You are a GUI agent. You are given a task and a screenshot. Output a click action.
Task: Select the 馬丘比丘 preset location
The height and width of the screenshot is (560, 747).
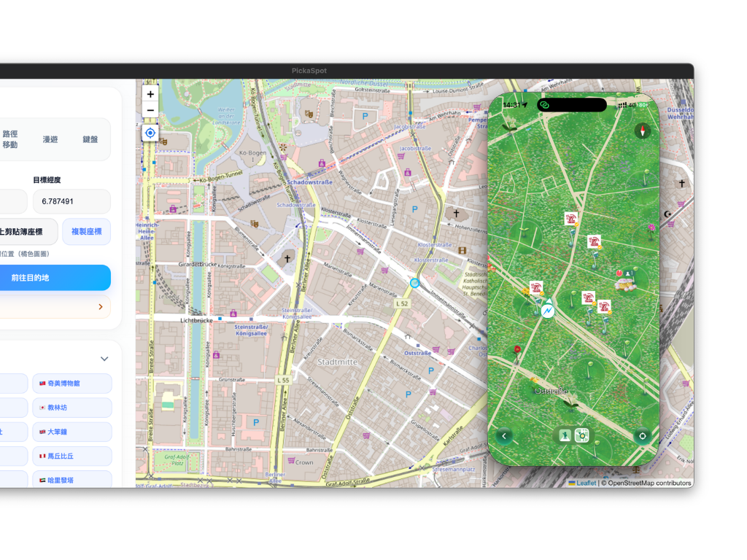pyautogui.click(x=72, y=456)
